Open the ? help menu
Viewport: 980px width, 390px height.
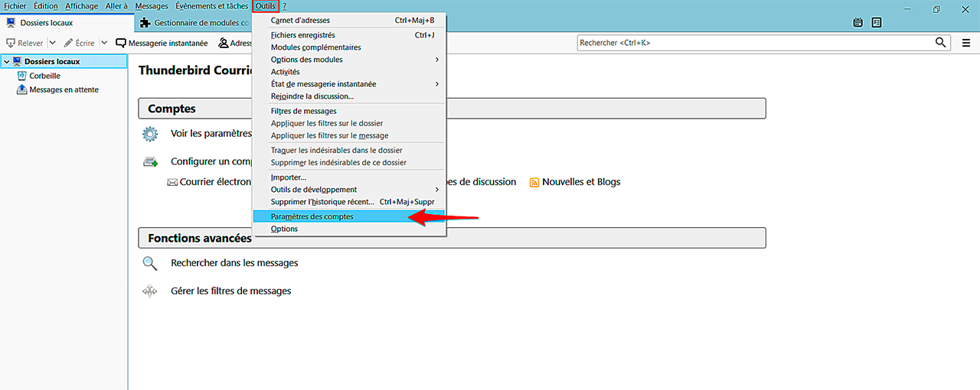[x=285, y=6]
